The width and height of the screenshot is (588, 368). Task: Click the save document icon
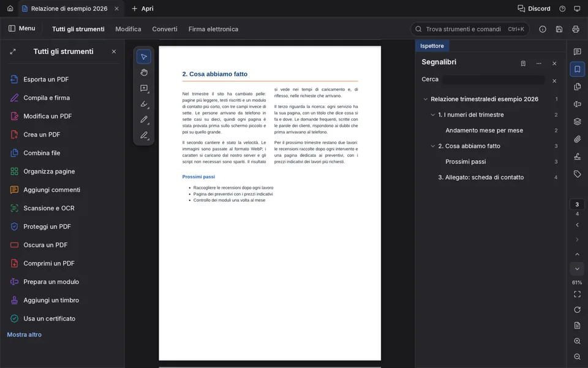pos(559,29)
